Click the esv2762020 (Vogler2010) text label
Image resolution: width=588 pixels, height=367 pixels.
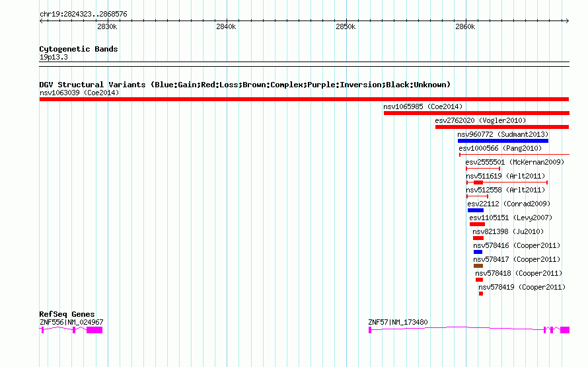click(480, 120)
